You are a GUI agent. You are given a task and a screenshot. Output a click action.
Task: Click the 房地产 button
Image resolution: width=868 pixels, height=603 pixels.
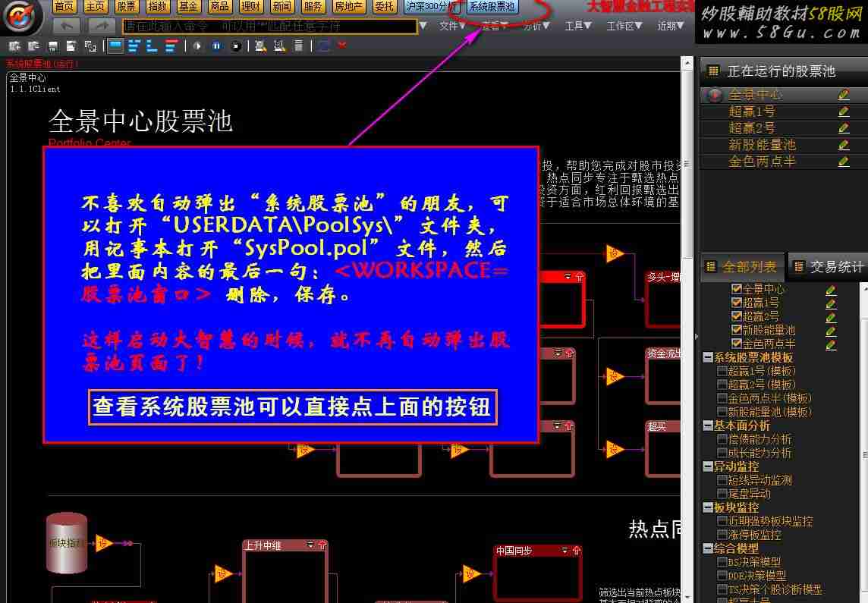348,6
